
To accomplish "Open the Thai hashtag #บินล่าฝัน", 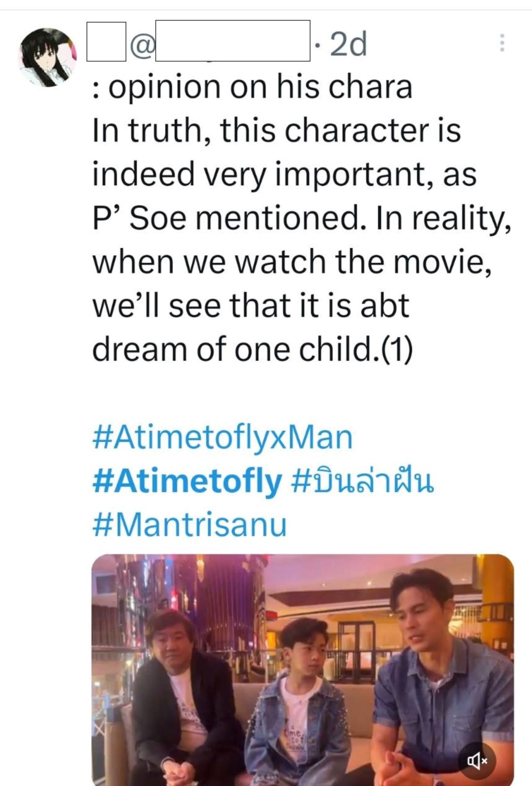I will point(363,481).
